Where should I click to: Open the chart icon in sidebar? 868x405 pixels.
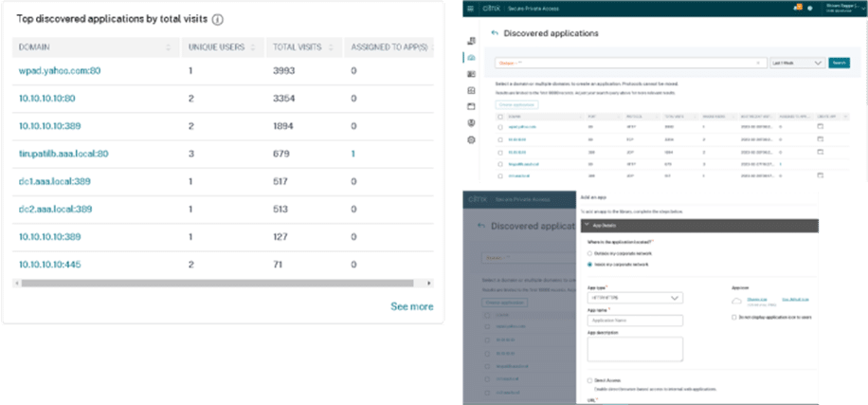pyautogui.click(x=471, y=90)
